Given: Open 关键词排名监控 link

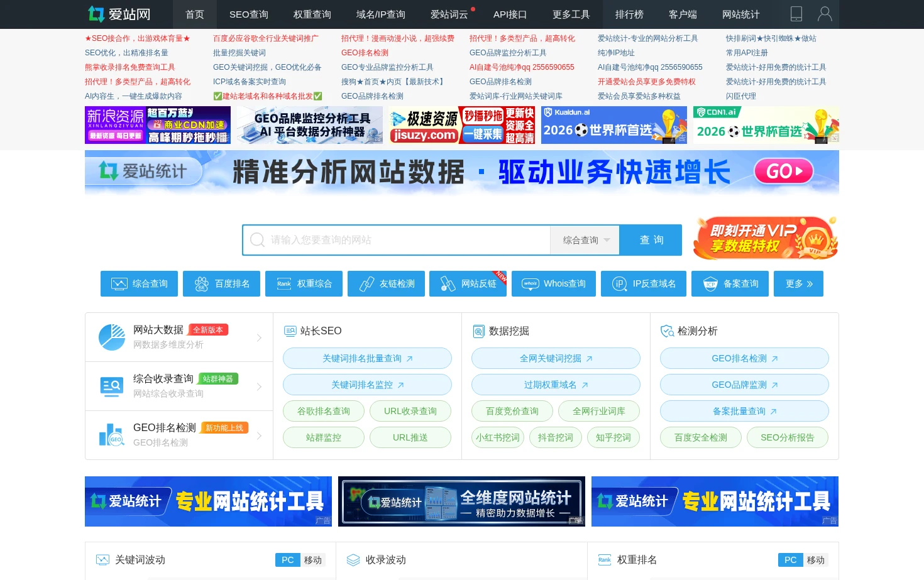Looking at the screenshot, I should (x=367, y=385).
